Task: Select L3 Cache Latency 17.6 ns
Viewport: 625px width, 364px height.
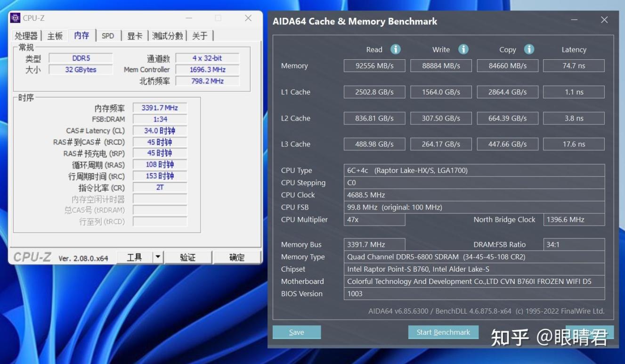Action: coord(574,145)
